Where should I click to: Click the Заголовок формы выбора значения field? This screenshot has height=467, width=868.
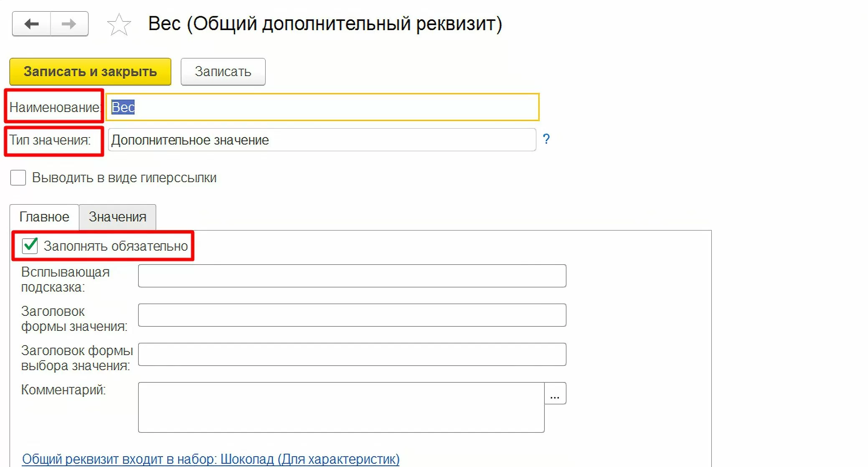click(x=352, y=354)
